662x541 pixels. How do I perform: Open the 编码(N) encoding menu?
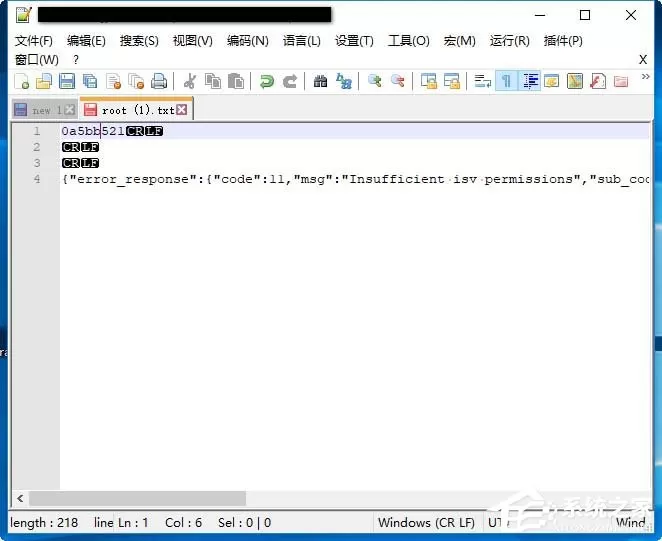248,41
